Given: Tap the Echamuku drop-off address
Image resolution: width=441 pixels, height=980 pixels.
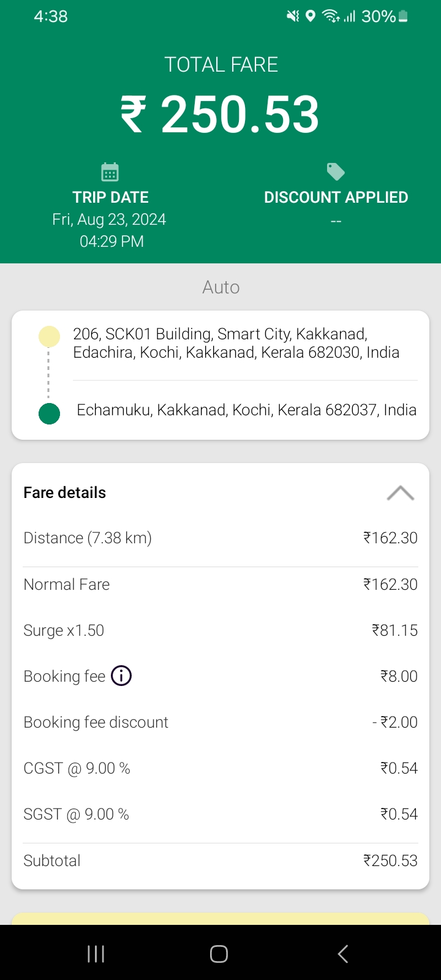Looking at the screenshot, I should tap(246, 410).
